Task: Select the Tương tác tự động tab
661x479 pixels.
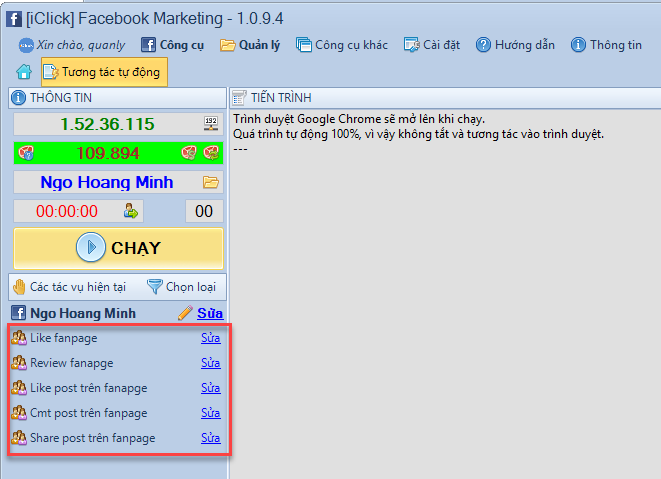Action: pyautogui.click(x=104, y=72)
